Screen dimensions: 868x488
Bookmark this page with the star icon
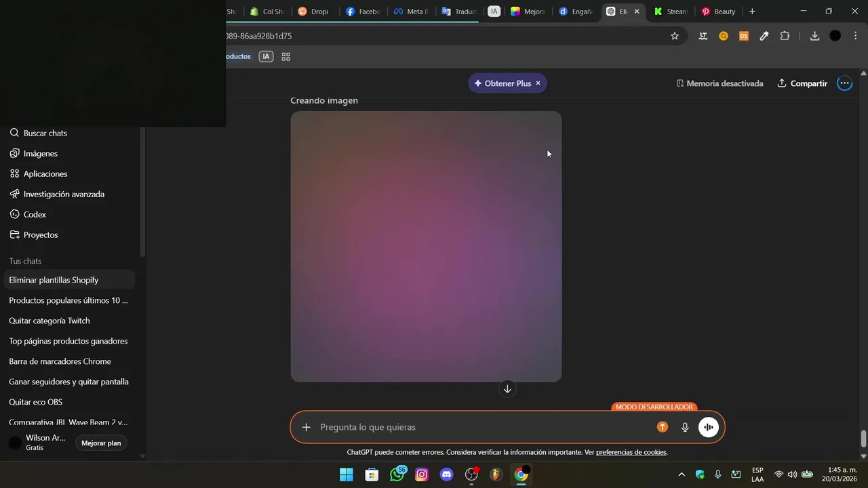pos(675,36)
